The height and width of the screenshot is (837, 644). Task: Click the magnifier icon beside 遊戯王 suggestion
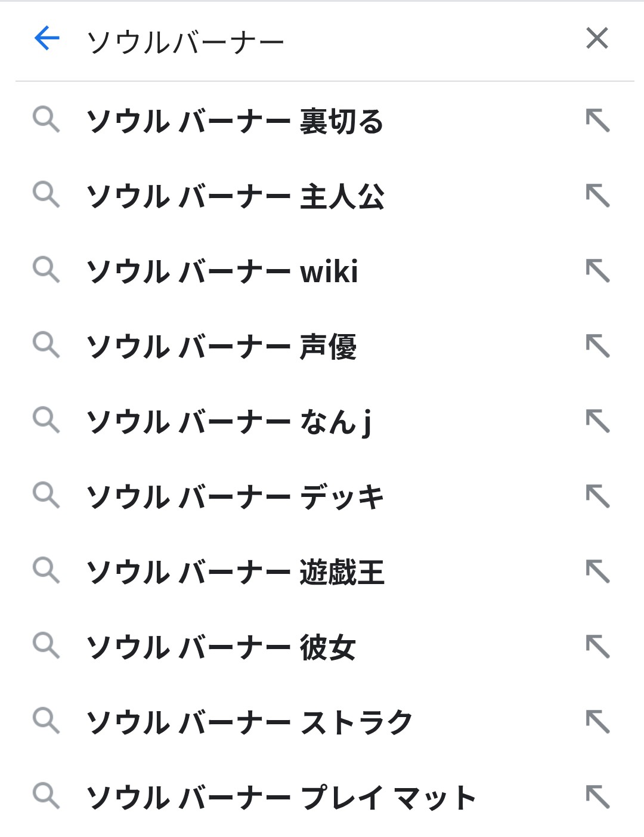(x=46, y=571)
